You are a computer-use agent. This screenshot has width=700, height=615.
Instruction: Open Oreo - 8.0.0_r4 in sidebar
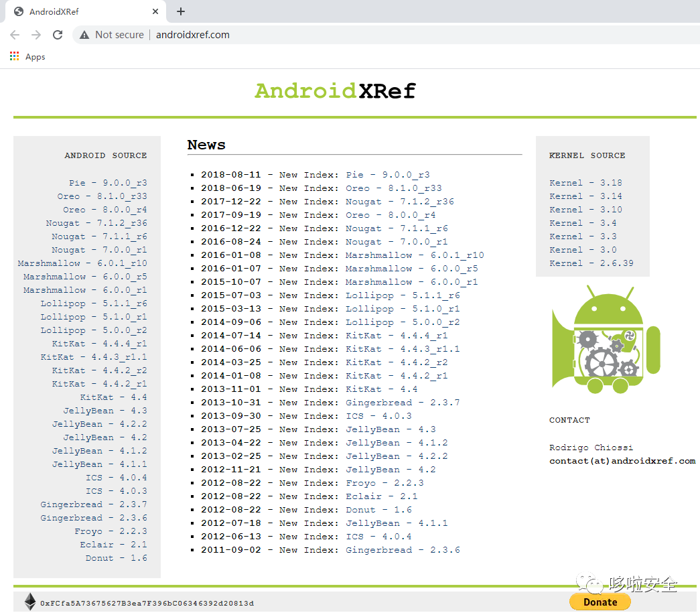click(x=105, y=210)
